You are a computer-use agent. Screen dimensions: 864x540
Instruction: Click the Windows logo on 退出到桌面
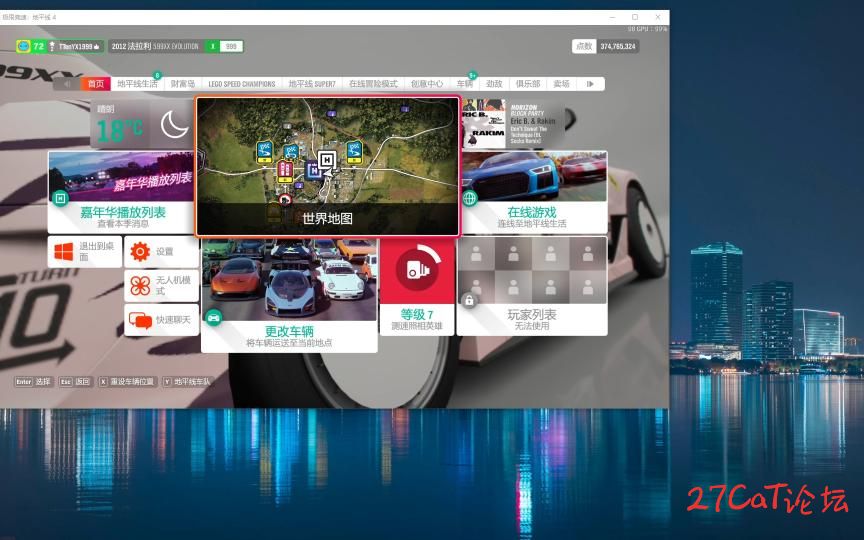coord(63,252)
